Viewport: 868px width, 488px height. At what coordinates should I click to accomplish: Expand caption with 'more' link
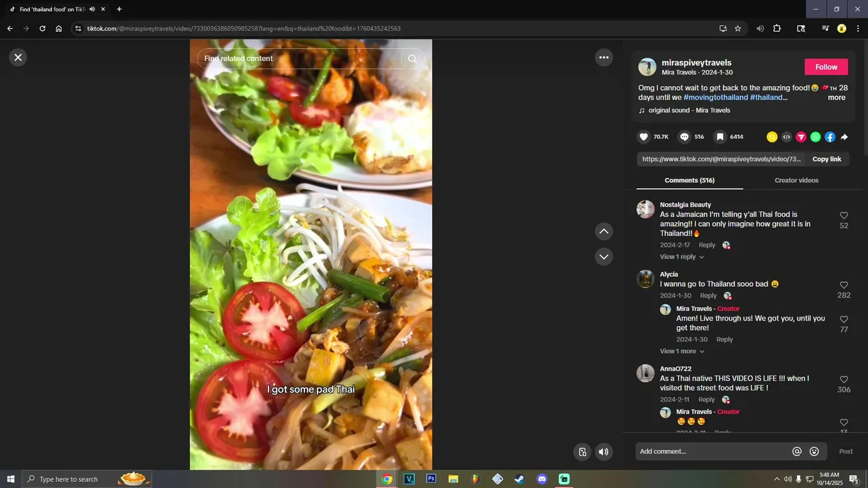(837, 98)
